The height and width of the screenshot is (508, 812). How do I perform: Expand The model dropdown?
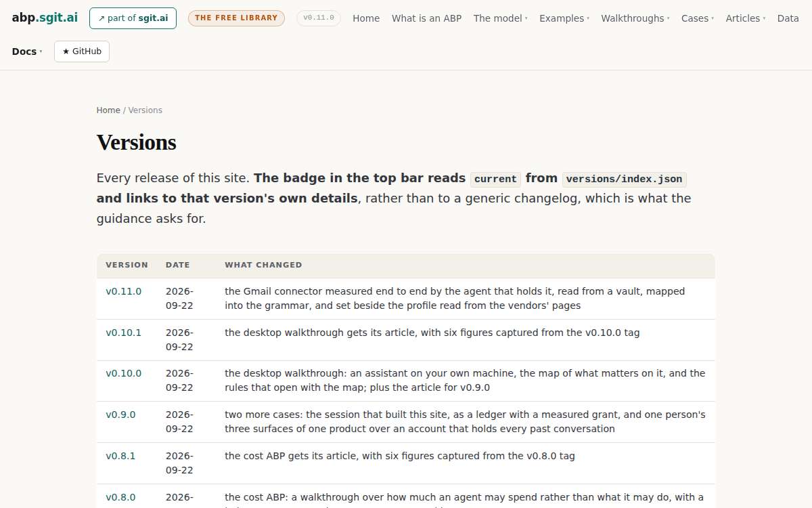coord(501,18)
